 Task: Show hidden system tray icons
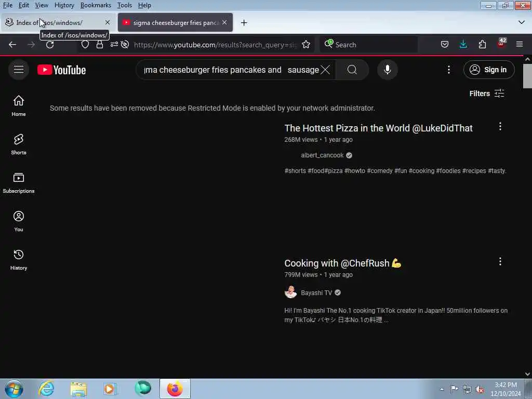(x=442, y=389)
